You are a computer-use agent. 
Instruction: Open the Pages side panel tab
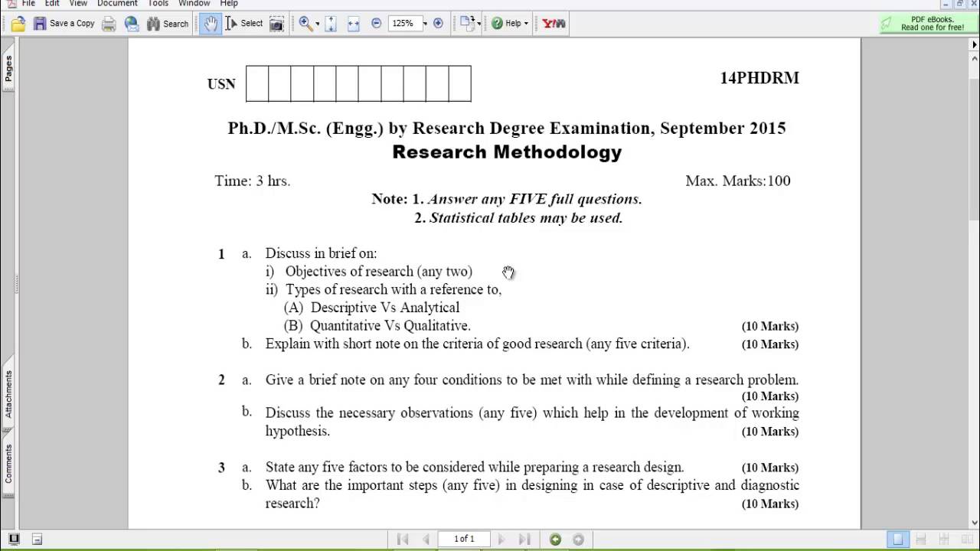(8, 70)
